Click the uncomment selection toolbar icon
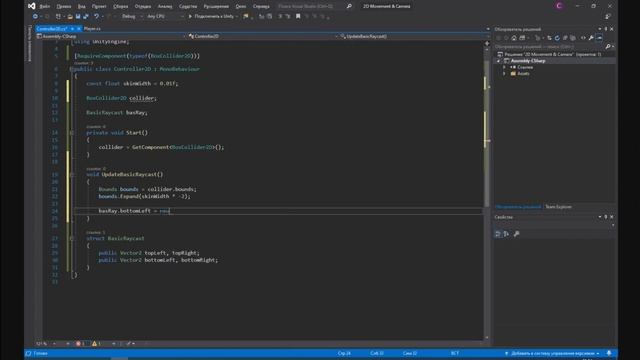Screen dimensions: 640x360 tap(288, 17)
